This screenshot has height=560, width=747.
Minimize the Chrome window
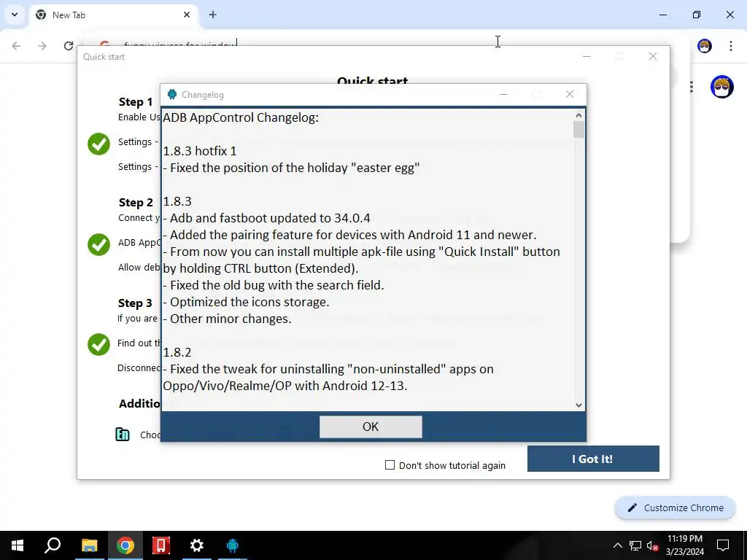(662, 15)
